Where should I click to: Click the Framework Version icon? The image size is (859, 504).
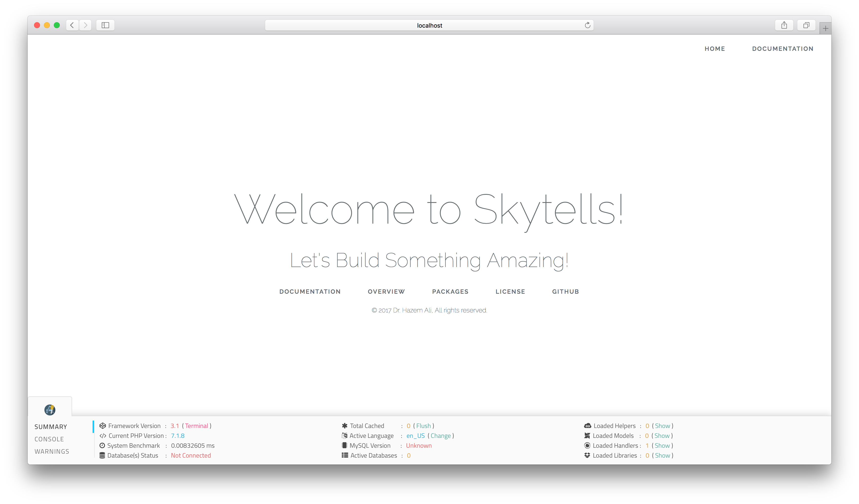click(103, 426)
